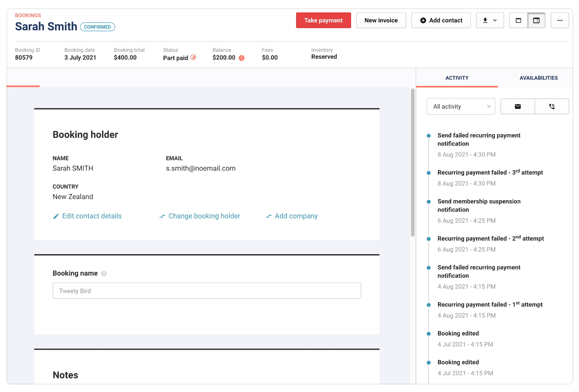Open the download options dropdown
Image resolution: width=579 pixels, height=392 pixels.
(x=490, y=20)
